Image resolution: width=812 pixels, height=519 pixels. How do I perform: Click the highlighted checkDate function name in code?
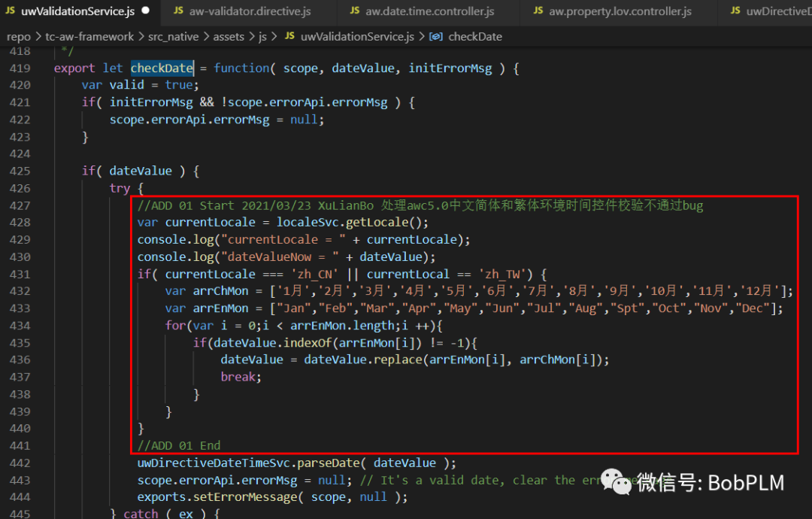click(x=162, y=68)
